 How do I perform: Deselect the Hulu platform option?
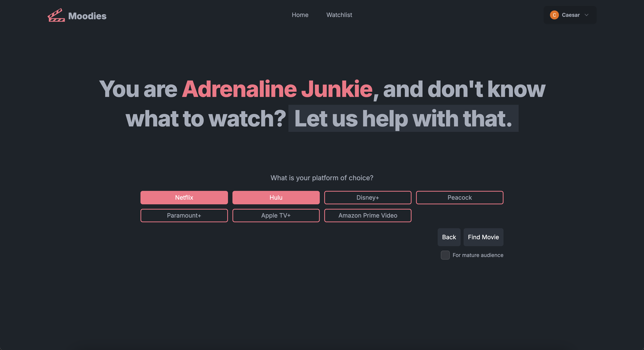point(276,198)
